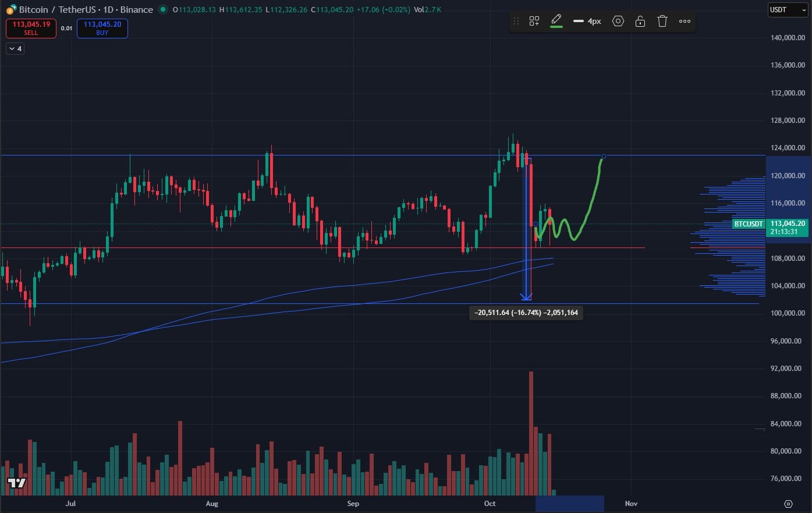Click the Bitcoin coin logo icon
This screenshot has width=812, height=513.
tap(11, 9)
